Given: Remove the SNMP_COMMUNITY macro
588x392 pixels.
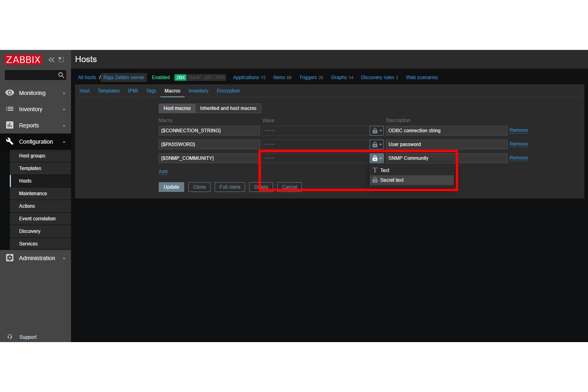Looking at the screenshot, I should coord(518,158).
